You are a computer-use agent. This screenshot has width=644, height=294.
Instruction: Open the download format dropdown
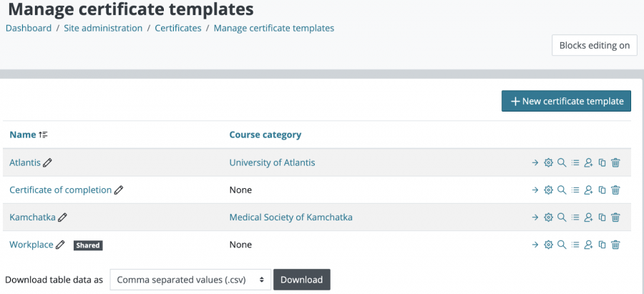pyautogui.click(x=190, y=280)
